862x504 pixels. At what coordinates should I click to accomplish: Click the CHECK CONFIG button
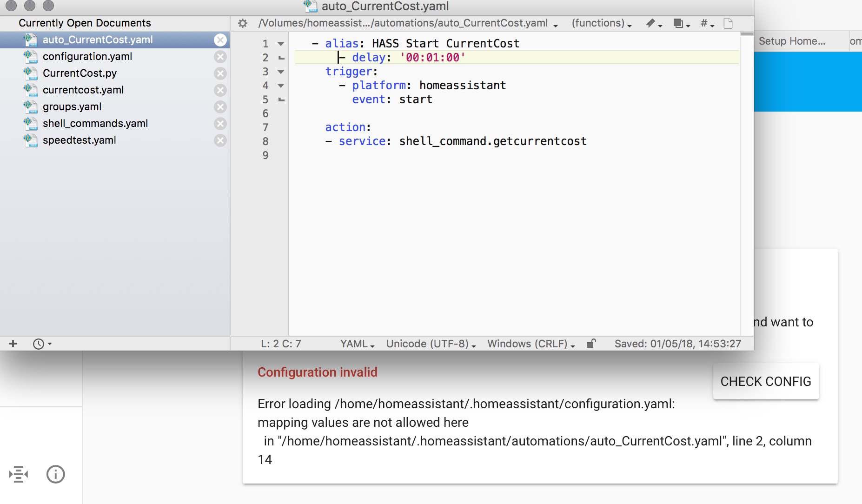pyautogui.click(x=766, y=381)
